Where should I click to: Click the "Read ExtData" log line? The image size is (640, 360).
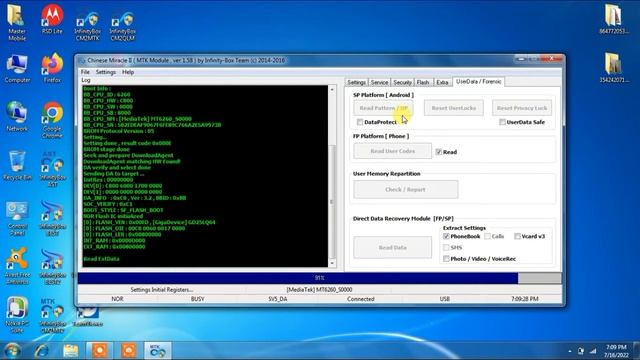[101, 259]
